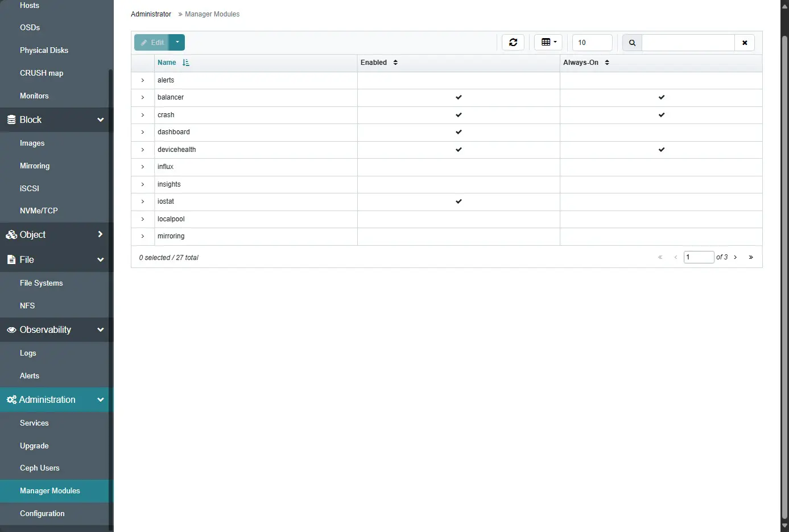Open the Edit button dropdown arrow
This screenshot has height=532, width=789.
[x=177, y=42]
